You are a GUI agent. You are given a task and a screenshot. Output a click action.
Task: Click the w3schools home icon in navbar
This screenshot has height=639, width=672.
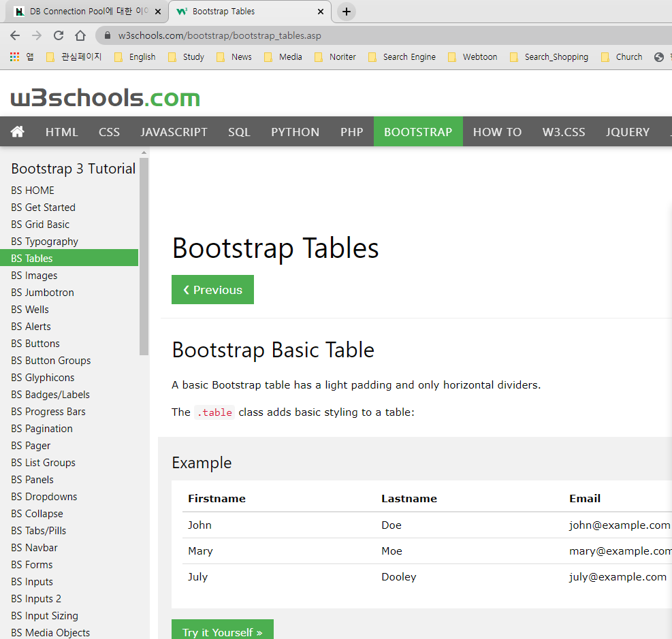17,131
